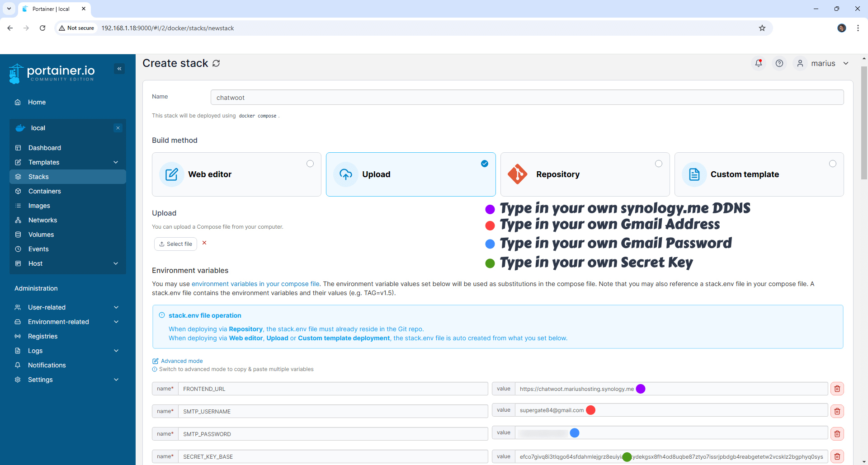This screenshot has width=868, height=465.
Task: Click the Portainer.io logo
Action: 52,73
